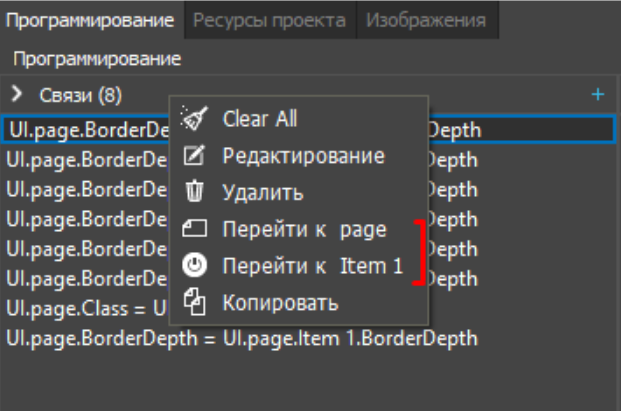
Task: Choose Копировать in the context menu
Action: click(299, 303)
